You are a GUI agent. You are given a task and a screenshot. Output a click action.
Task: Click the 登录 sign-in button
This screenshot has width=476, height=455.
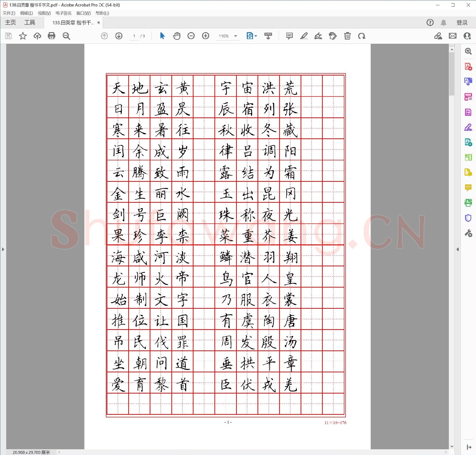tap(462, 23)
